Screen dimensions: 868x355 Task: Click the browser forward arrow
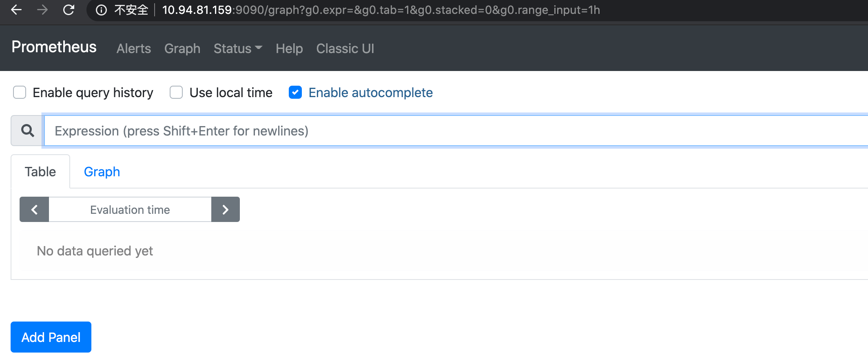point(42,10)
